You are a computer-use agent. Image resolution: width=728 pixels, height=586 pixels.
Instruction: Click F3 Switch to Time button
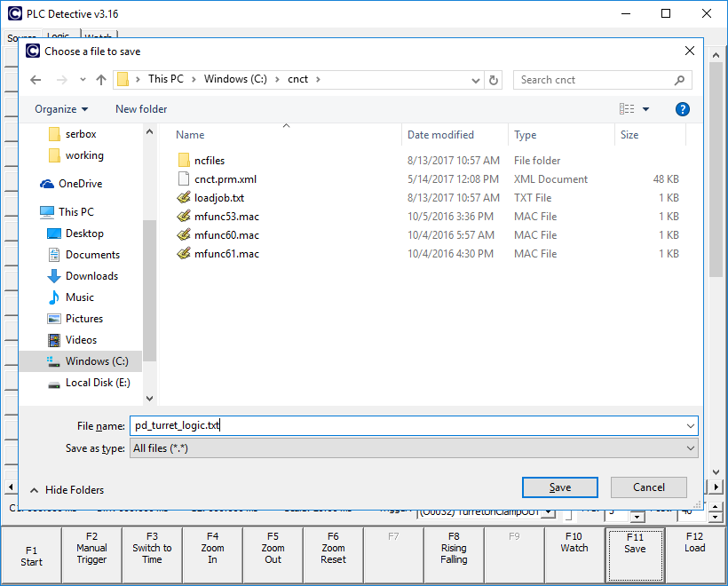[x=153, y=555]
